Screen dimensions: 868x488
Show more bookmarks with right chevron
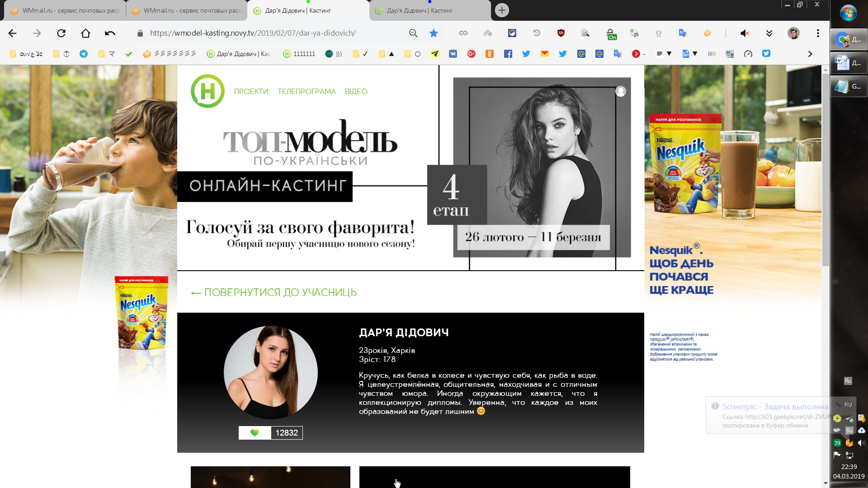810,54
